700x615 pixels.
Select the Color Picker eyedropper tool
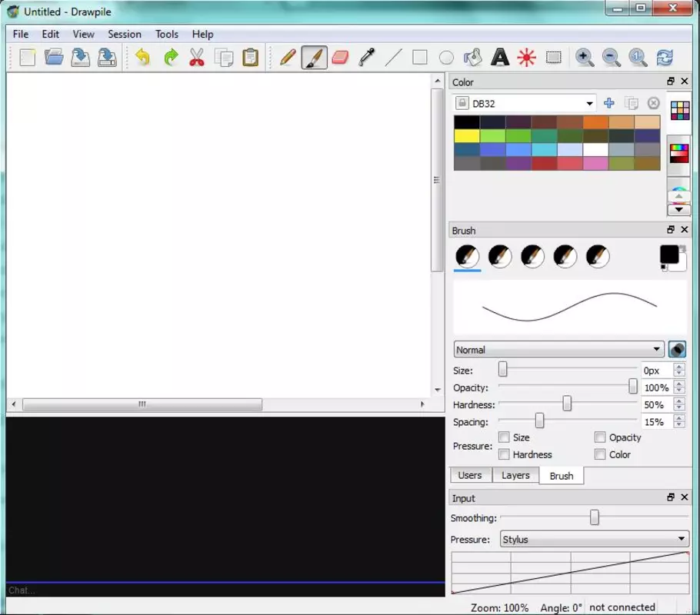(x=366, y=58)
